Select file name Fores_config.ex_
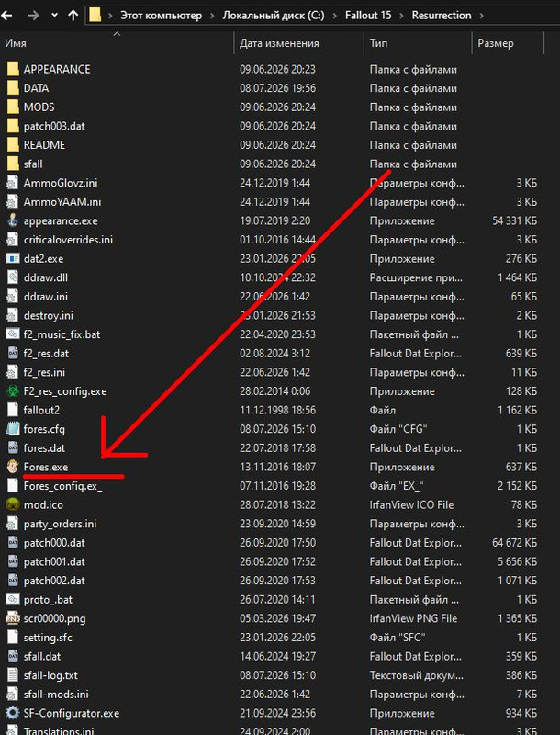 pyautogui.click(x=63, y=486)
